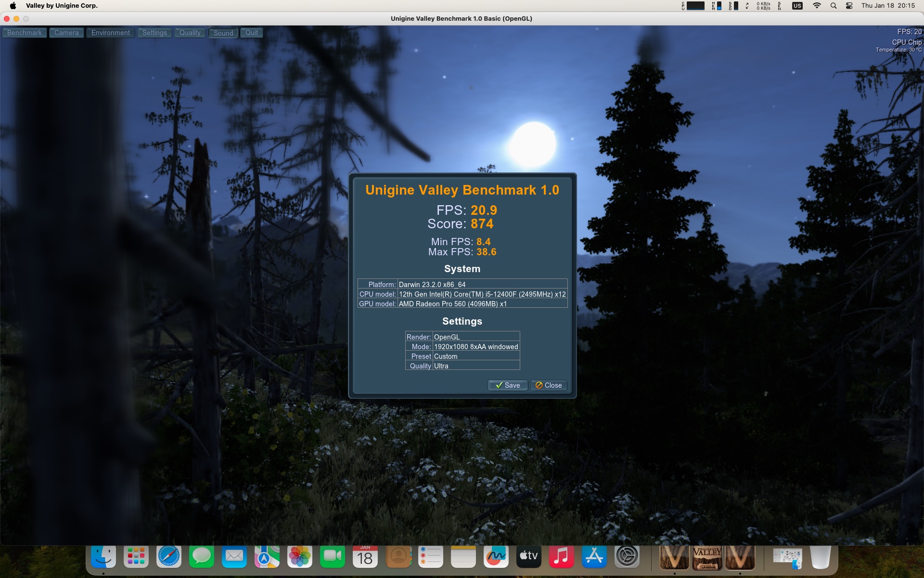Launch Safari from the dock
The height and width of the screenshot is (578, 924).
point(169,557)
